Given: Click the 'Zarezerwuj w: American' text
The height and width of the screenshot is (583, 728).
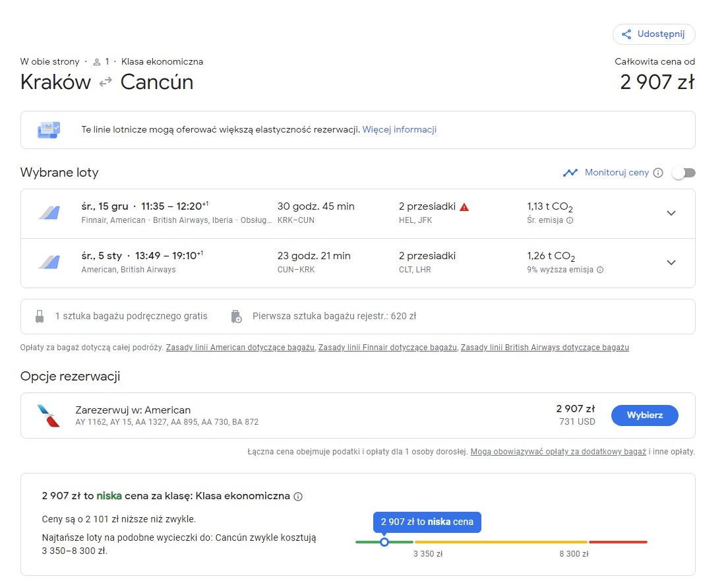Looking at the screenshot, I should tap(133, 410).
